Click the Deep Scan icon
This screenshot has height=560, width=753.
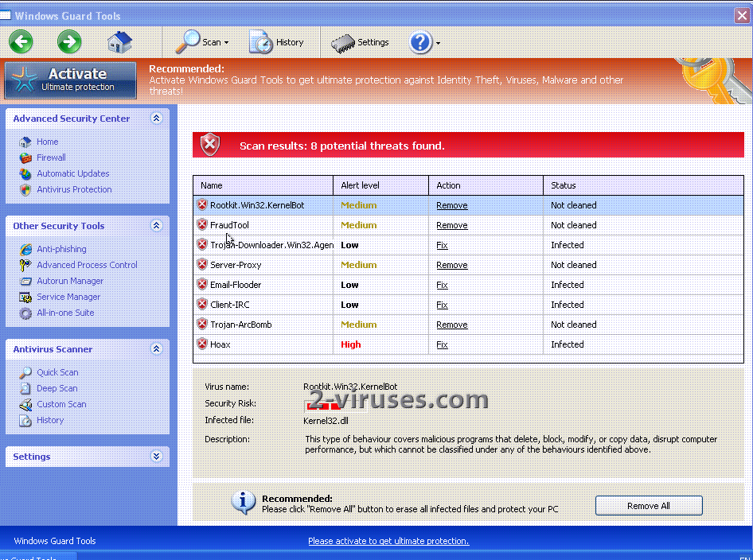pyautogui.click(x=25, y=388)
